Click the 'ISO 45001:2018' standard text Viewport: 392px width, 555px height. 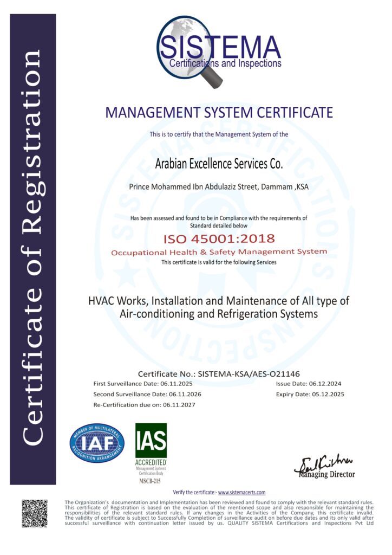[219, 238]
